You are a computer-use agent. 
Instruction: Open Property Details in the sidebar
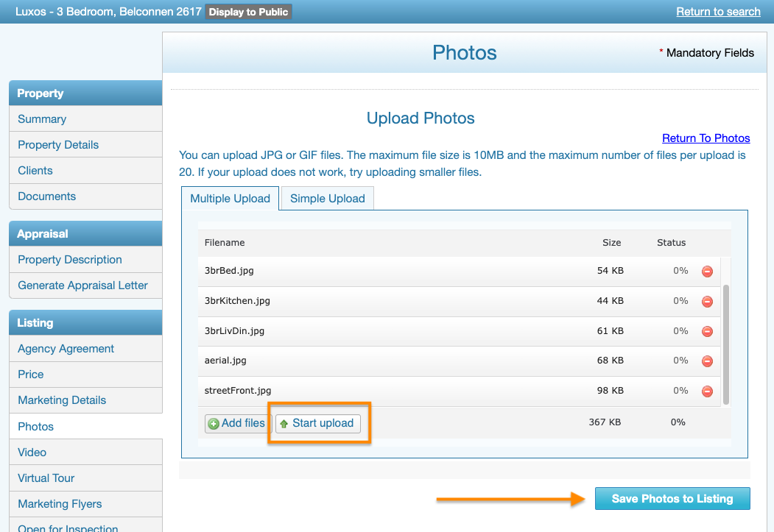pyautogui.click(x=58, y=145)
